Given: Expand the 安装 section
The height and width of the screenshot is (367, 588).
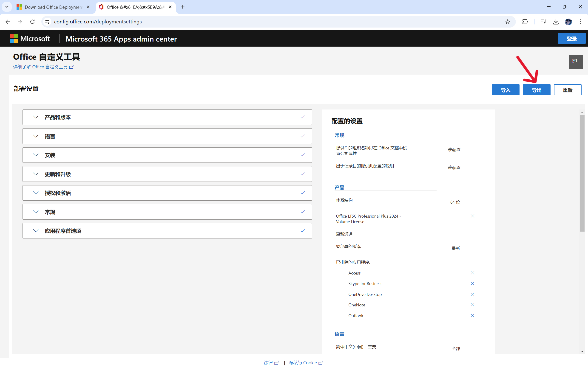Looking at the screenshot, I should point(167,155).
